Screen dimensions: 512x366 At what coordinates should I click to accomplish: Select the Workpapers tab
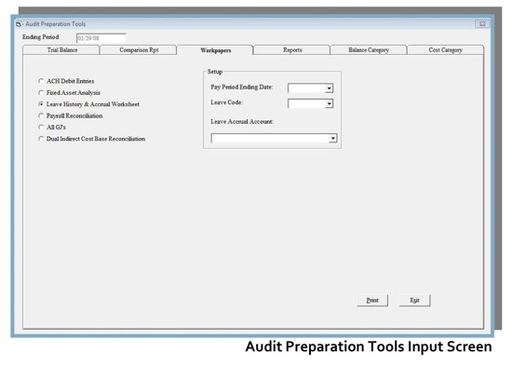(x=215, y=50)
